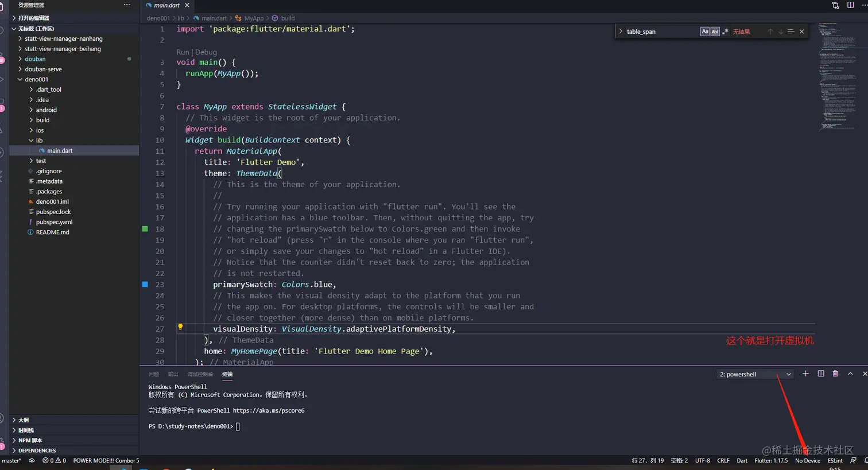This screenshot has height=470, width=868.
Task: Click the feedback icon in the status bar
Action: (x=853, y=461)
